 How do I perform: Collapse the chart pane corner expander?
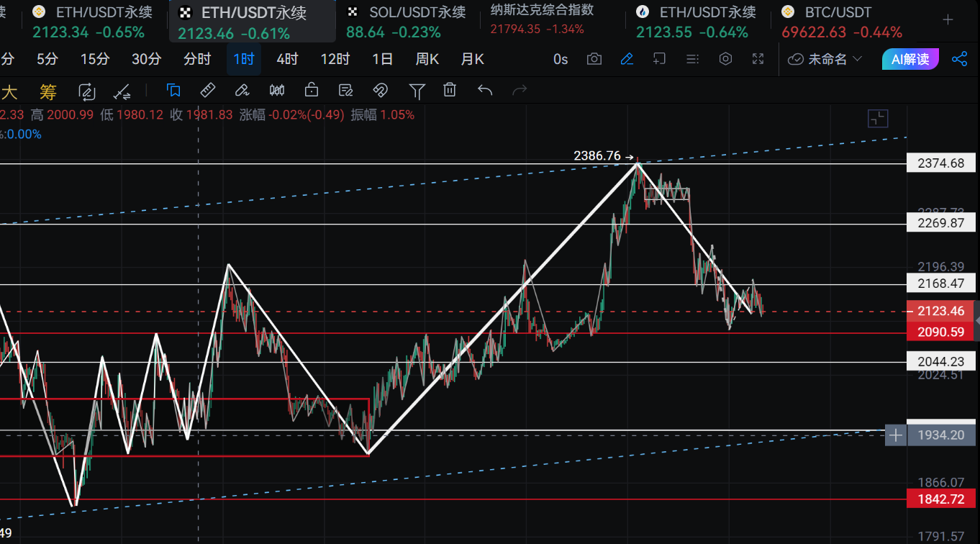coord(878,119)
